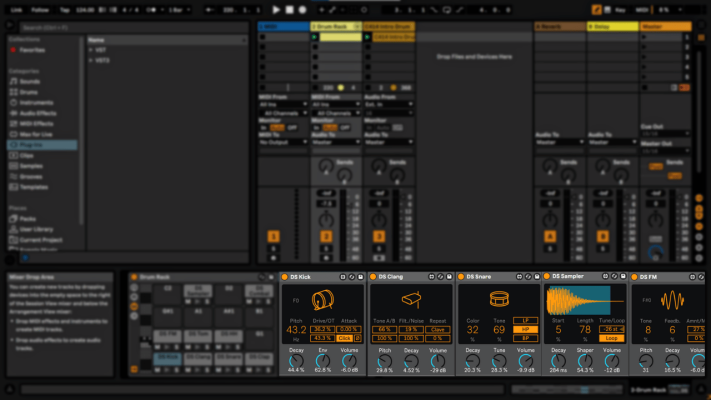Open Return A Audio To dropdown
Viewport: 711px width, 400px height.
click(x=560, y=142)
